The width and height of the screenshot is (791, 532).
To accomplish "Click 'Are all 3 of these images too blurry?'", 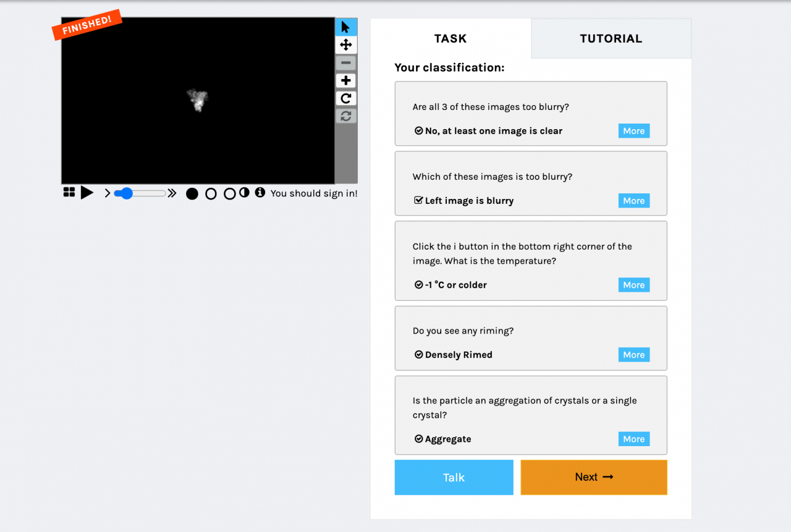I will click(x=491, y=107).
